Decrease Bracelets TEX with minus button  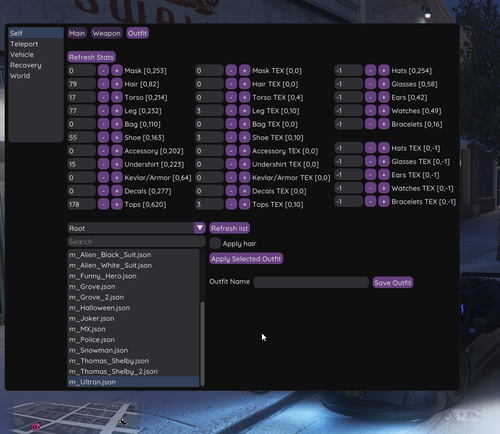pos(370,201)
